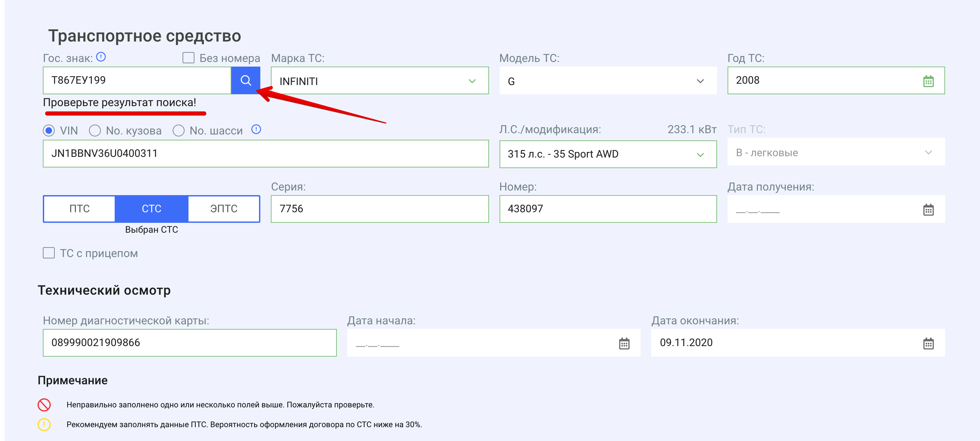Open calendar for Дата получения
The image size is (980, 441).
(x=928, y=210)
